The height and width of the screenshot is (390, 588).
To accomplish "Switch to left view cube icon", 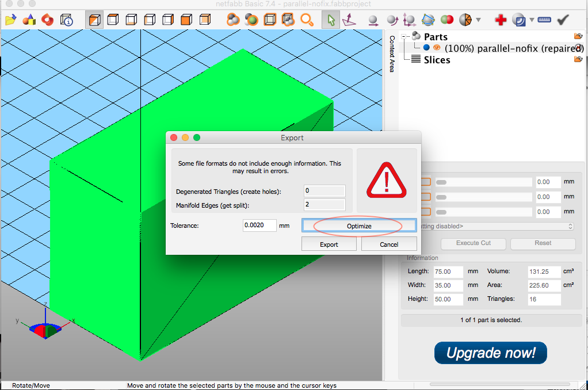I will 150,20.
